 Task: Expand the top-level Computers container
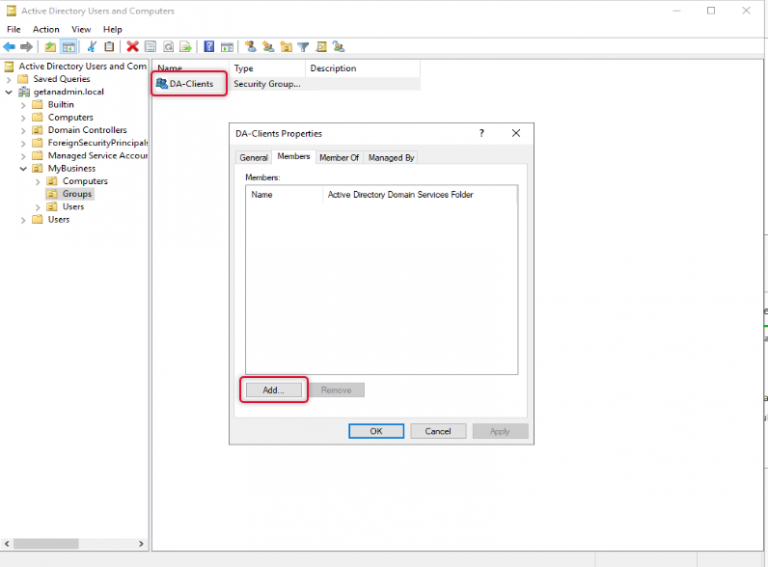[23, 118]
